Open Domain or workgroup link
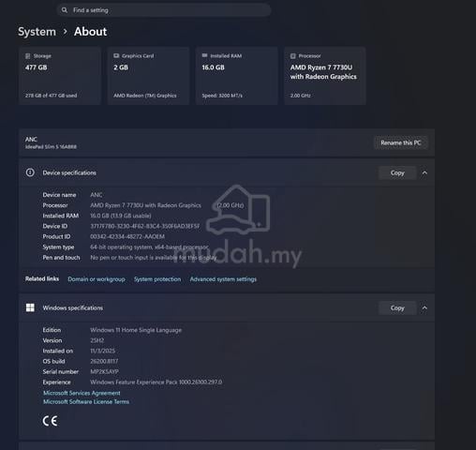 point(97,279)
